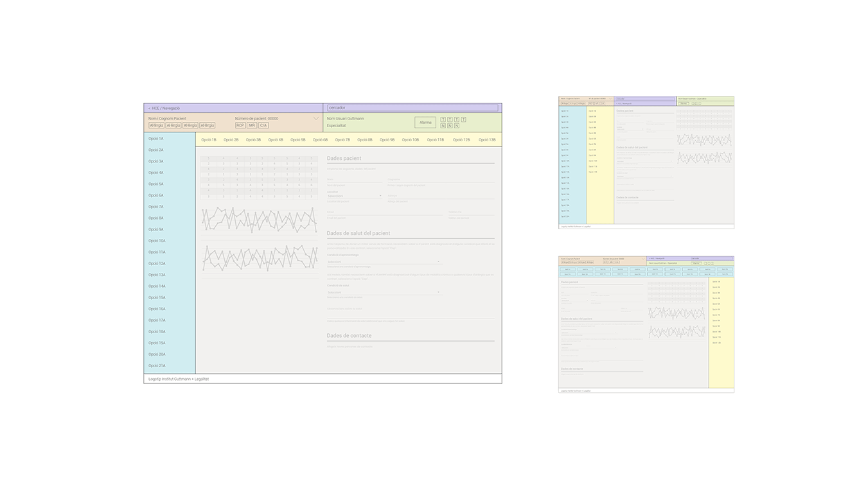Image resolution: width=868 pixels, height=488 pixels.
Task: Open the Condició d'aprenentatge dropdown
Action: tap(384, 261)
